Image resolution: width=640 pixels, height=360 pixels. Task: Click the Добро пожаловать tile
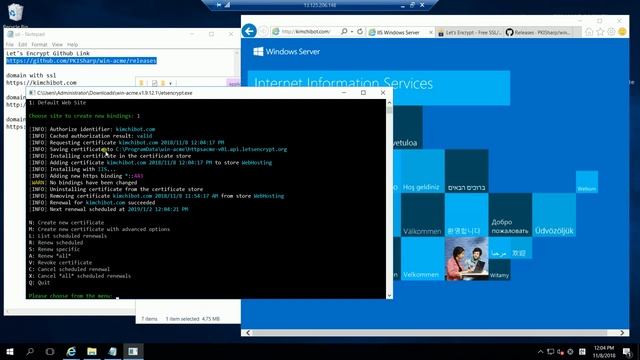510,215
